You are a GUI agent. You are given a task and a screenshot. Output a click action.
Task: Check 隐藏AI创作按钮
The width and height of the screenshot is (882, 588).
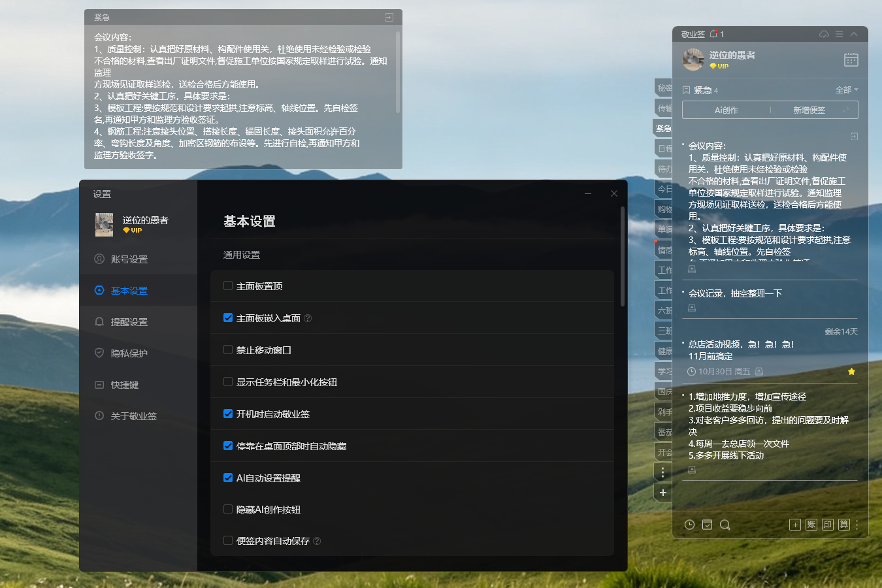pyautogui.click(x=228, y=509)
